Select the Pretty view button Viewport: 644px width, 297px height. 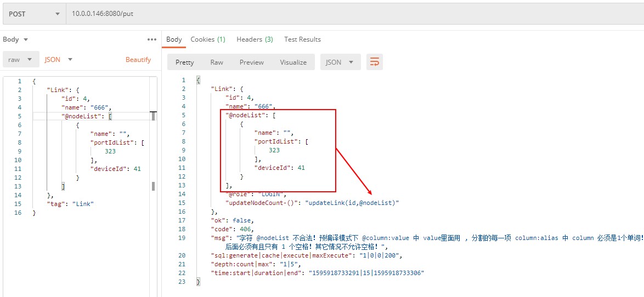coord(184,62)
